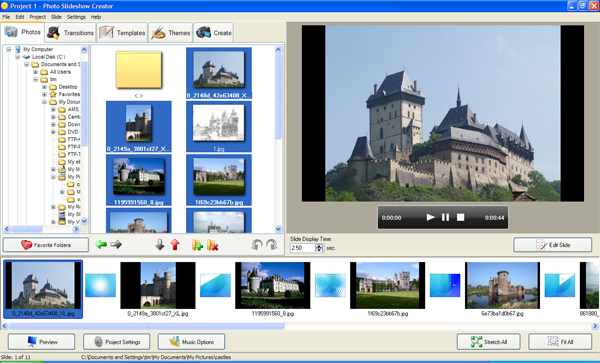Switch to the Templates tab
This screenshot has height=363, width=600.
click(122, 33)
